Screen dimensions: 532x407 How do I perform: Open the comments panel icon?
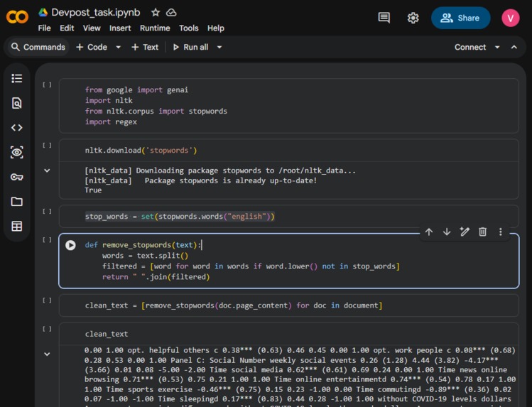coord(384,18)
